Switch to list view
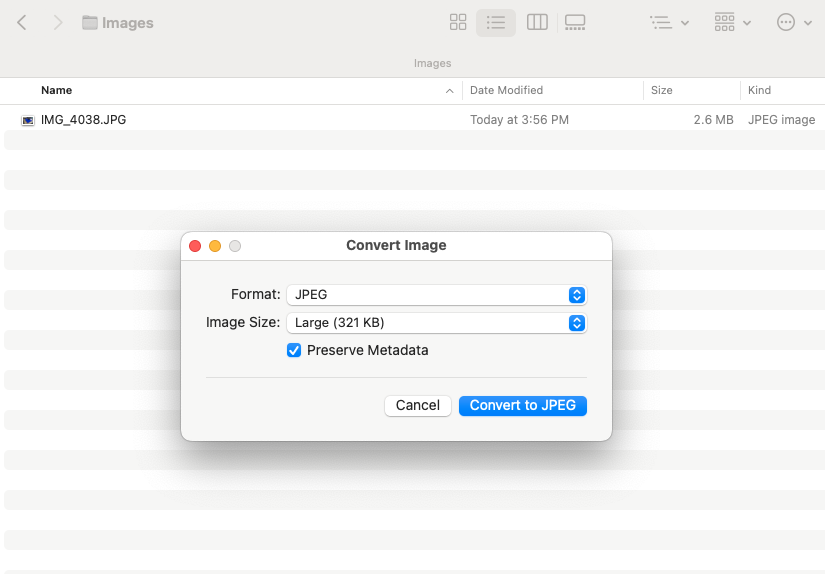This screenshot has width=825, height=574. tap(496, 23)
